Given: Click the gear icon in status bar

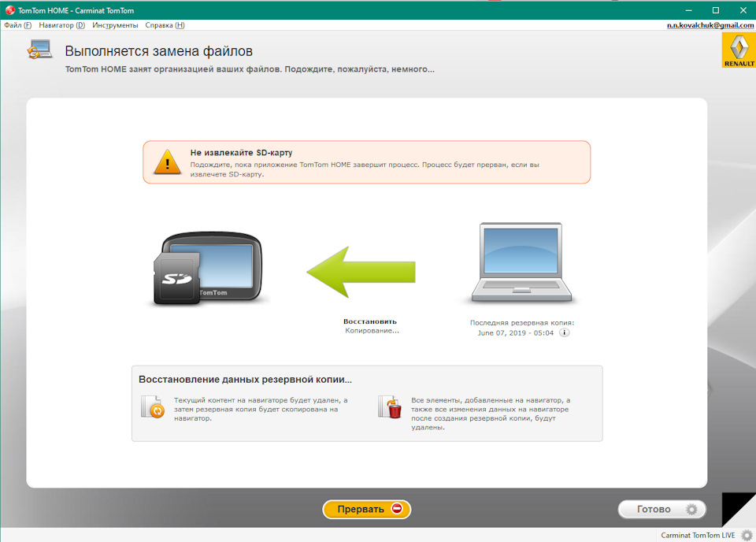Looking at the screenshot, I should click(747, 535).
